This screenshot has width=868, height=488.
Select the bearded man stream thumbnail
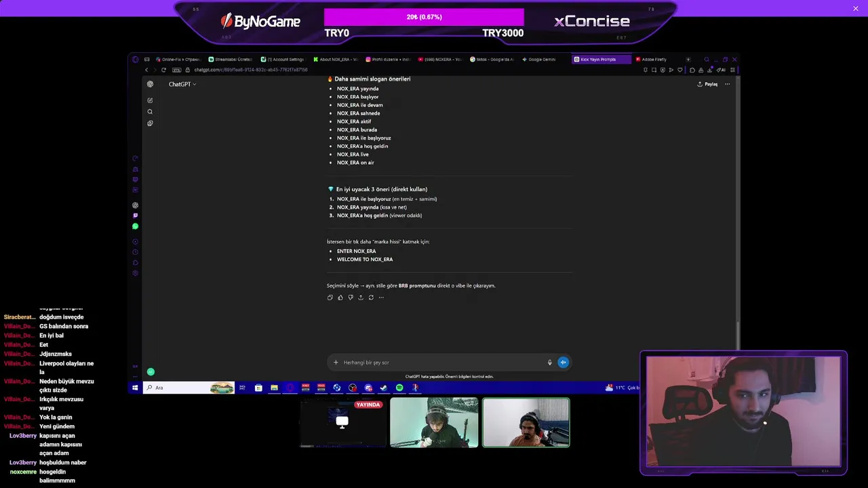(526, 423)
